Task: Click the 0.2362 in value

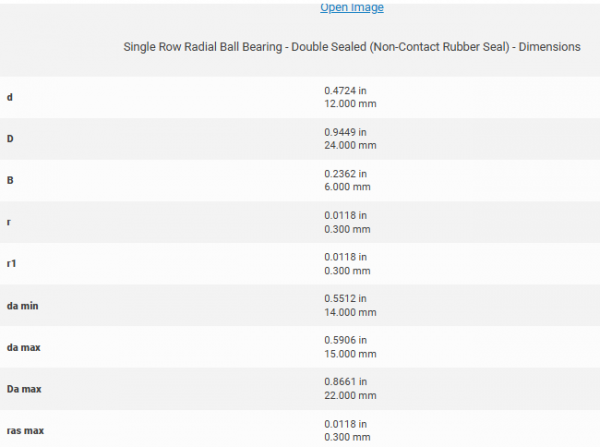Action: click(x=346, y=173)
